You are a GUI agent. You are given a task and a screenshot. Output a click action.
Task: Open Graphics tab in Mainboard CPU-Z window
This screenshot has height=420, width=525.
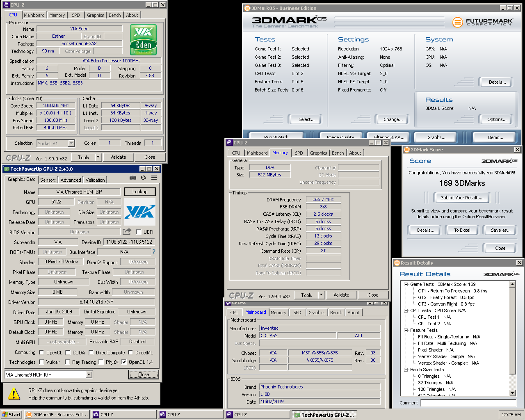coord(317,313)
